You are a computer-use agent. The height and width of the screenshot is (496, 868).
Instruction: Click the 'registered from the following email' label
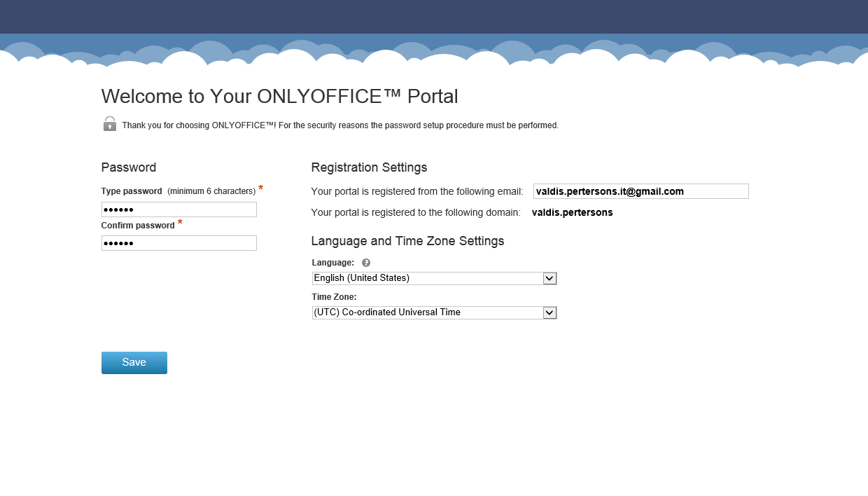(417, 191)
